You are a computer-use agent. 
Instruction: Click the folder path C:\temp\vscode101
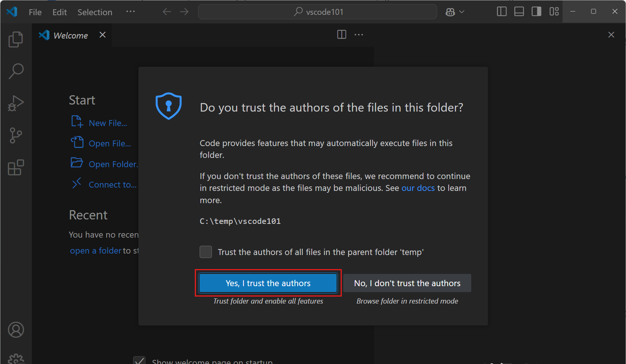point(240,221)
